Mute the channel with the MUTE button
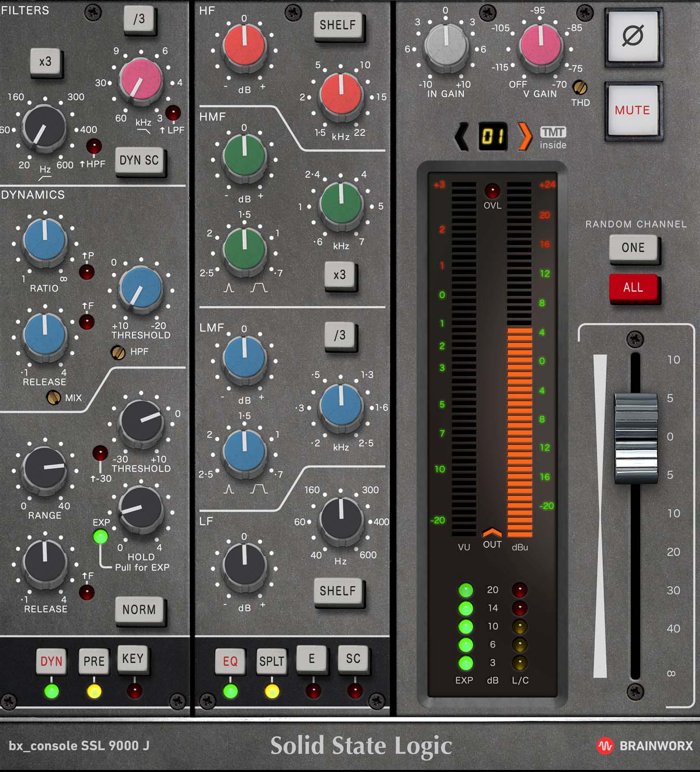Screen dimensions: 700x772 (633, 110)
